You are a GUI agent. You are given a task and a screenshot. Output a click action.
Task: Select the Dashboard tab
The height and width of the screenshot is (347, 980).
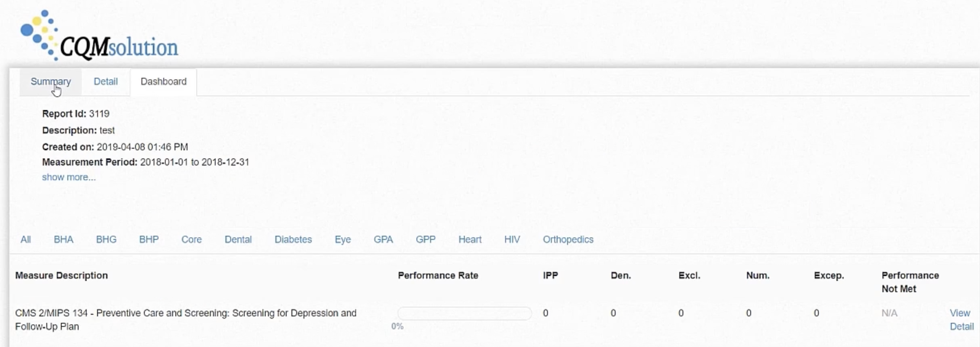point(164,81)
